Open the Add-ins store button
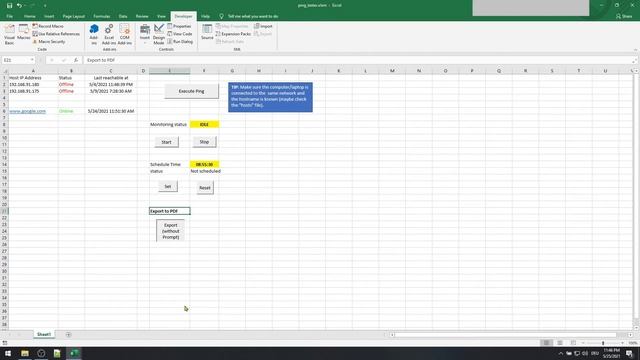 click(94, 34)
